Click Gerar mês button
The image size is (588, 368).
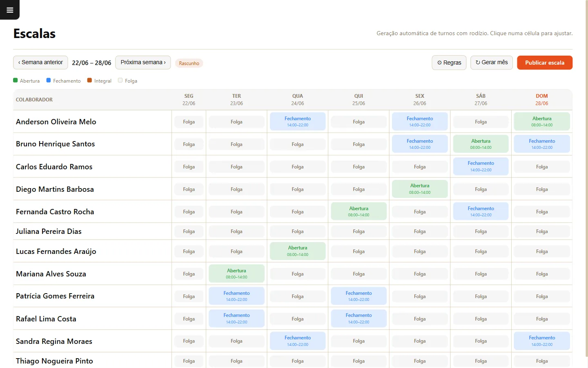492,63
